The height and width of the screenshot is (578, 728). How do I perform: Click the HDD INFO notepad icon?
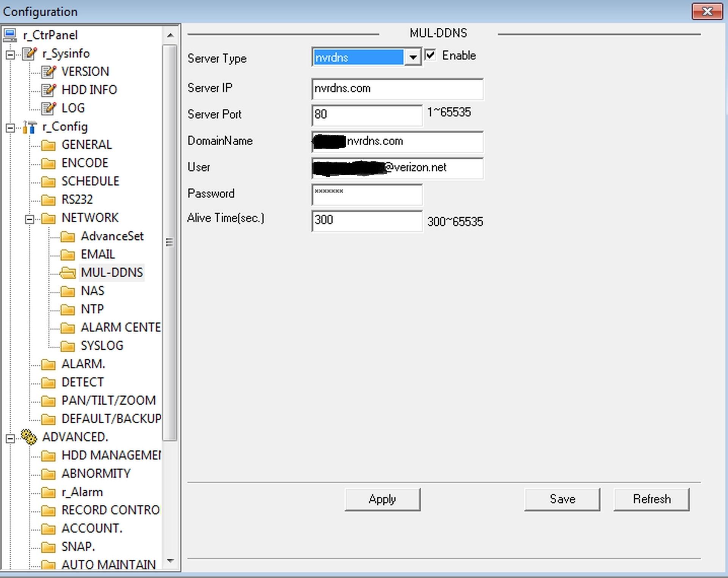point(49,90)
